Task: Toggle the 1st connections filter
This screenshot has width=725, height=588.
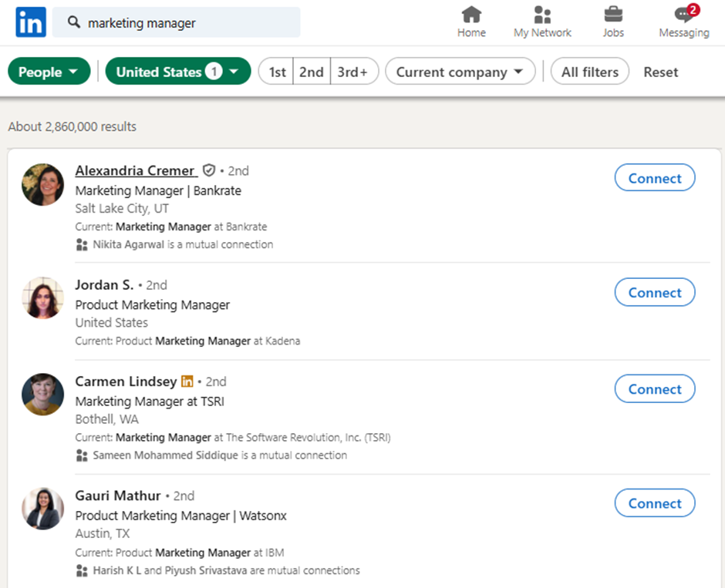Action: [x=276, y=72]
